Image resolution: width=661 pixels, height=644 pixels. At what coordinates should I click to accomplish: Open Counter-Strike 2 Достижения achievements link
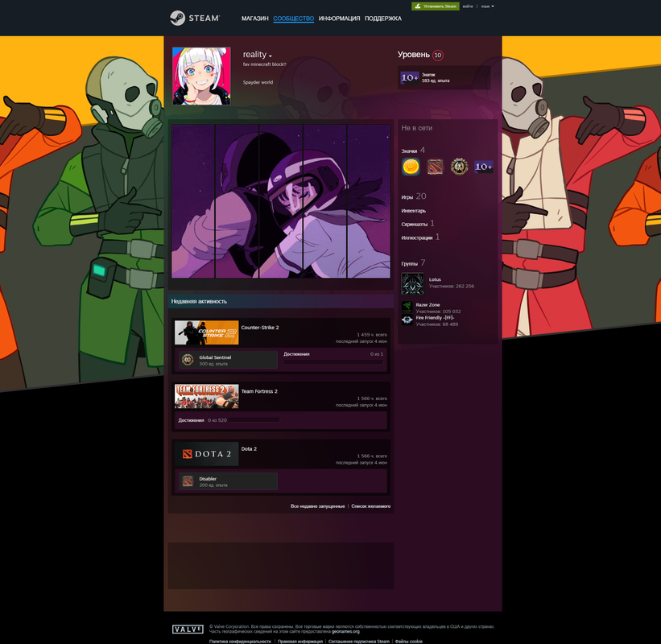coord(296,354)
